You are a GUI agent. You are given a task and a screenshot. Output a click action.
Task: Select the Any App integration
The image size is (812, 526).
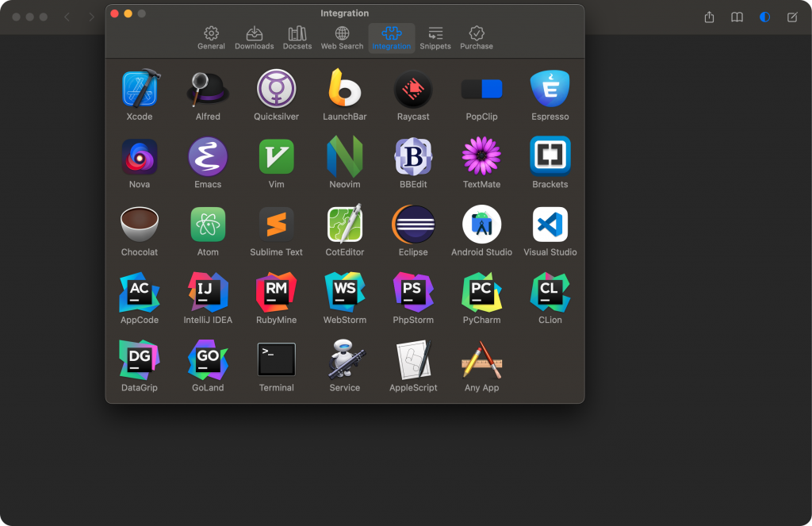click(x=481, y=359)
